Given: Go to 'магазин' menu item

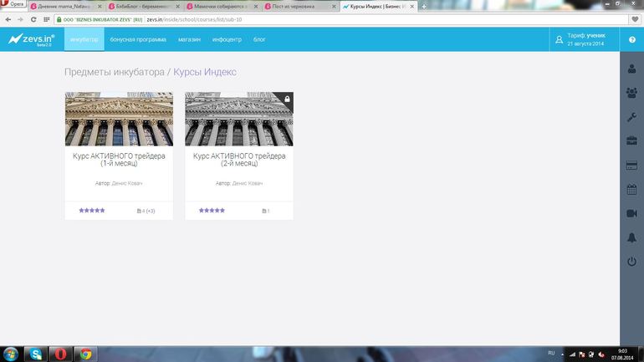Looking at the screenshot, I should 187,39.
